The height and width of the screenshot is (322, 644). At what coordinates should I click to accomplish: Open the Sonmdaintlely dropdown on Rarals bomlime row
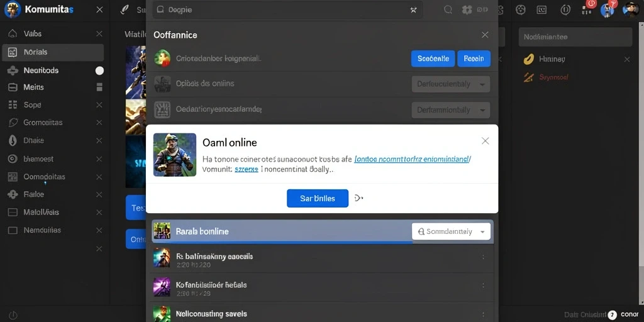point(451,231)
